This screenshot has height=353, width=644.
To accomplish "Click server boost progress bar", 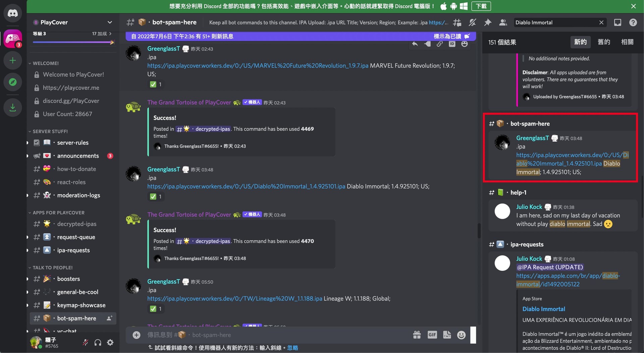I will click(73, 42).
